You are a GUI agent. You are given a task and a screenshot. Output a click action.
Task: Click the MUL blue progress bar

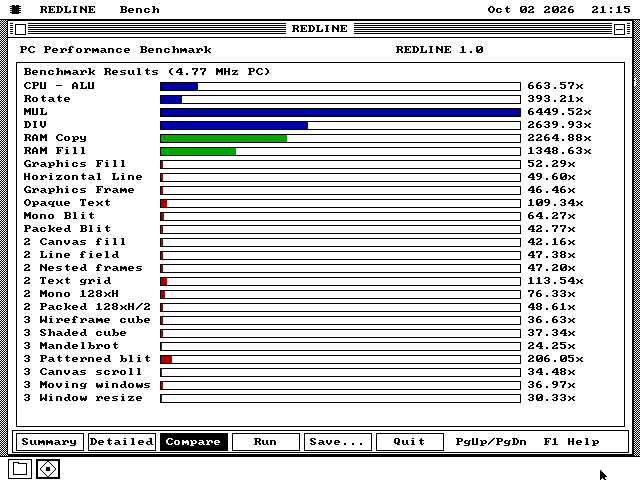click(x=340, y=112)
